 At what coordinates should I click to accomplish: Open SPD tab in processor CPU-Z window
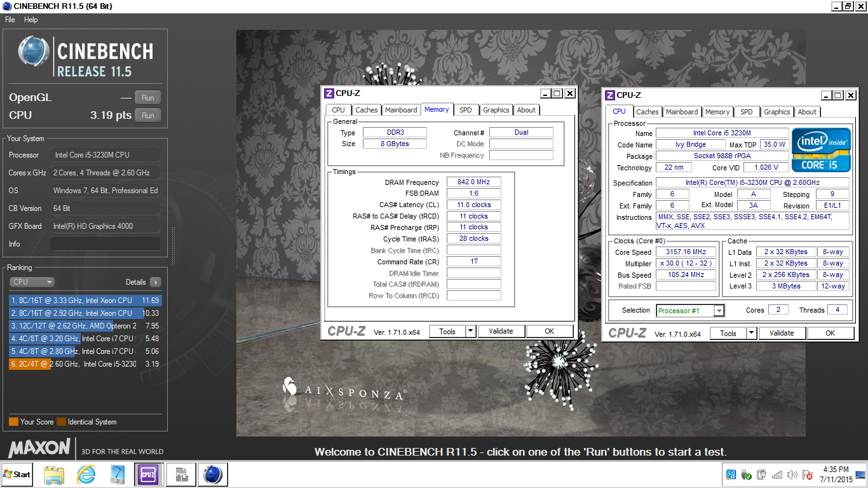point(747,112)
